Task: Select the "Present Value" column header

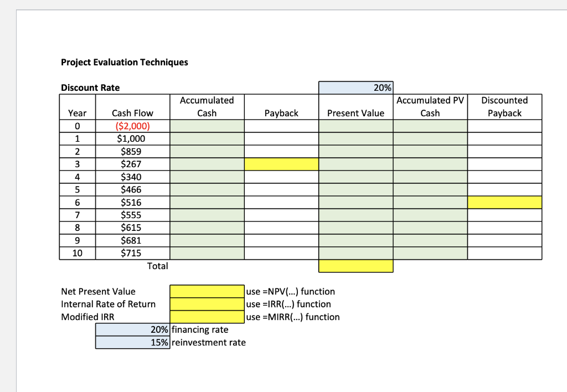Action: pos(356,107)
